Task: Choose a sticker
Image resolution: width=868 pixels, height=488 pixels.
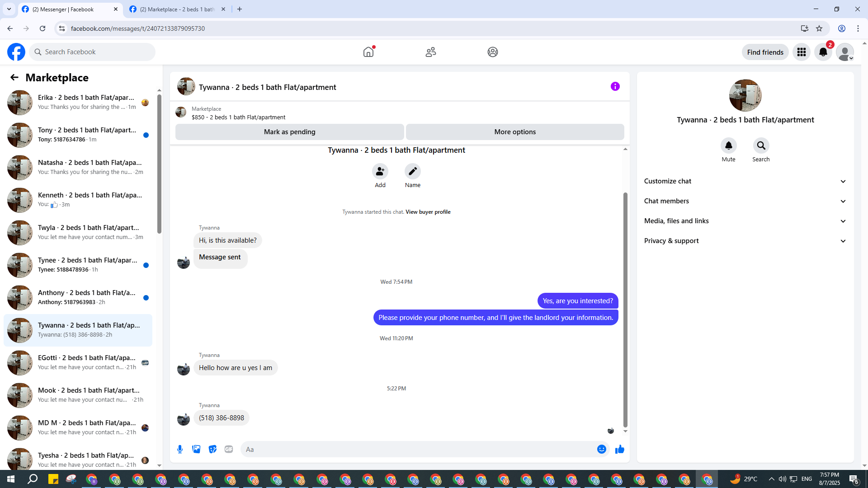Action: coord(212,449)
